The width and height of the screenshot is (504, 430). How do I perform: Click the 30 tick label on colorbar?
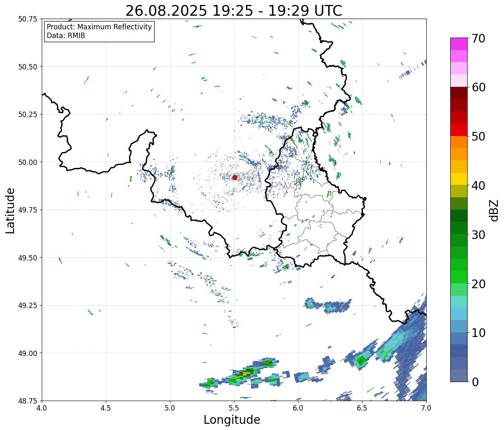[478, 234]
